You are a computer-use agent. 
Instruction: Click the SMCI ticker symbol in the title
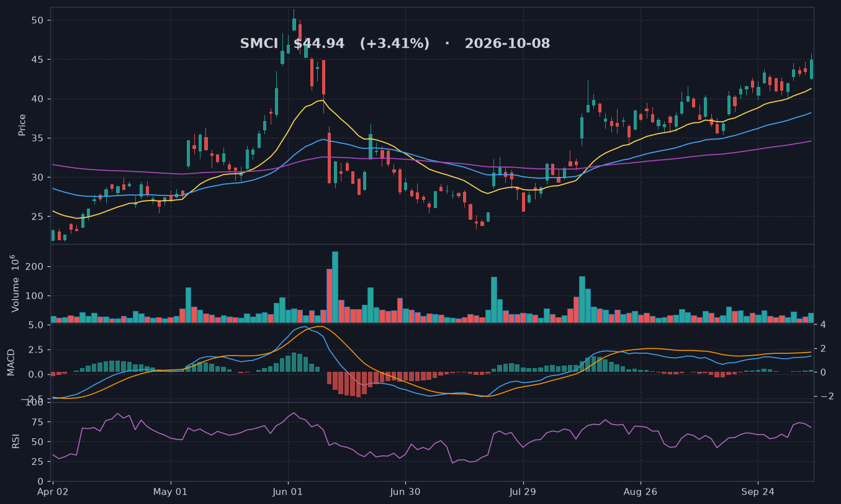point(259,44)
